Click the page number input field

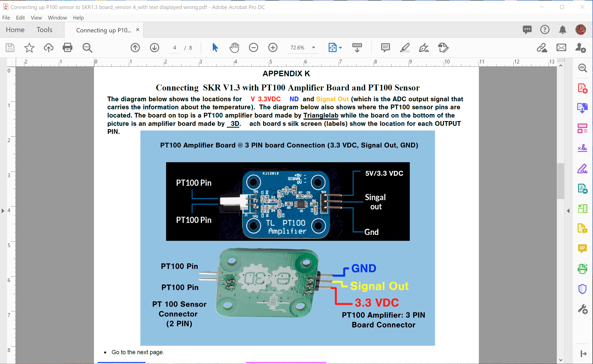pos(175,47)
